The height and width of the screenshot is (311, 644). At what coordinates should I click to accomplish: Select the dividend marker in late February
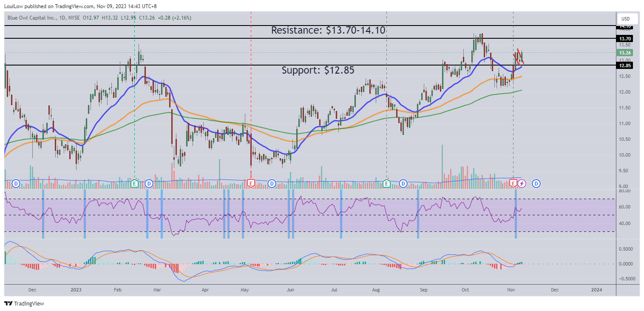point(149,183)
